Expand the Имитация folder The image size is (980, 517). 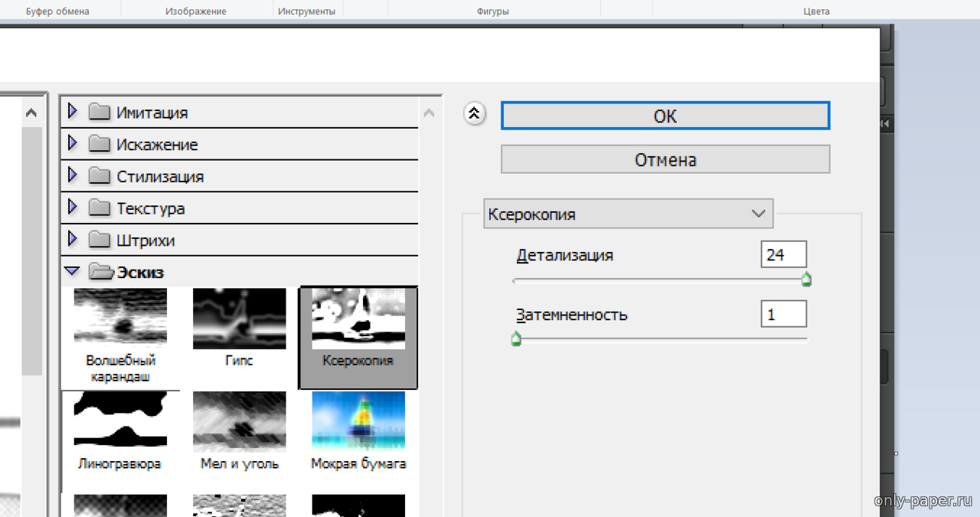(73, 112)
